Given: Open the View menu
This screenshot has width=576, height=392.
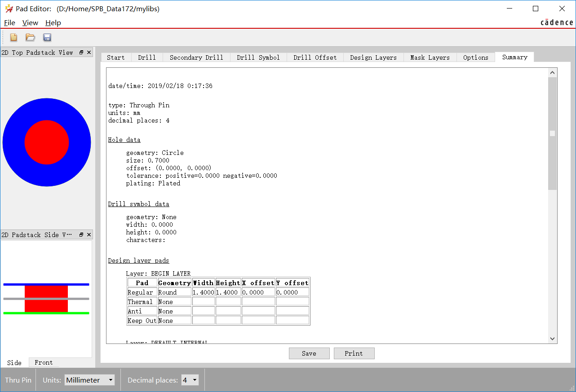Looking at the screenshot, I should 30,23.
